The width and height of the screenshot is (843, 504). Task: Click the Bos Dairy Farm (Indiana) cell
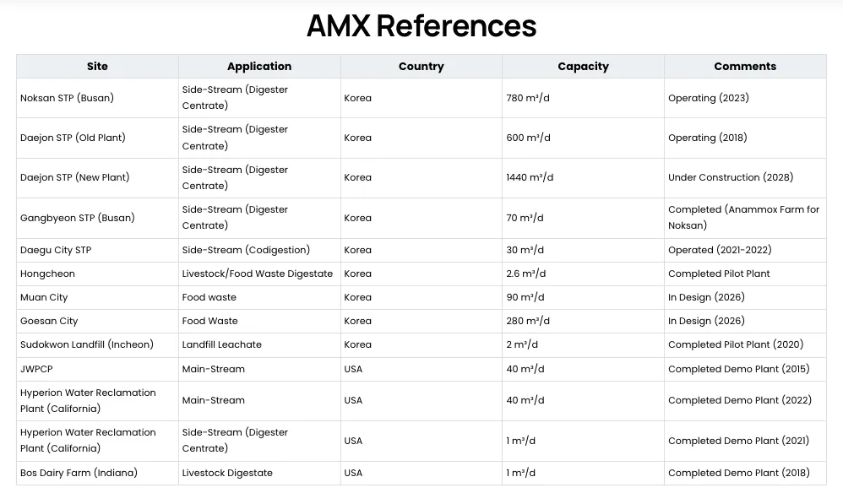tap(79, 473)
